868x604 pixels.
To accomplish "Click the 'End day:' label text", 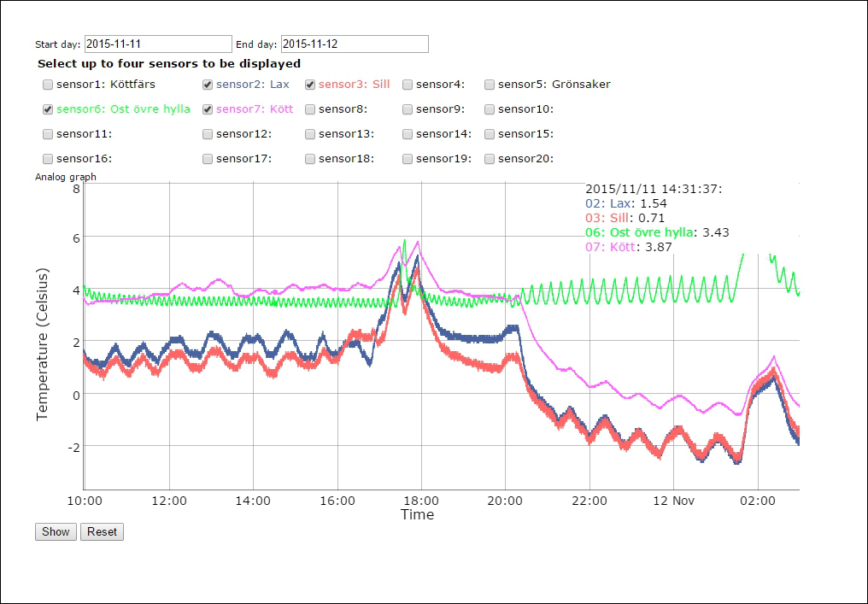I will coord(257,44).
